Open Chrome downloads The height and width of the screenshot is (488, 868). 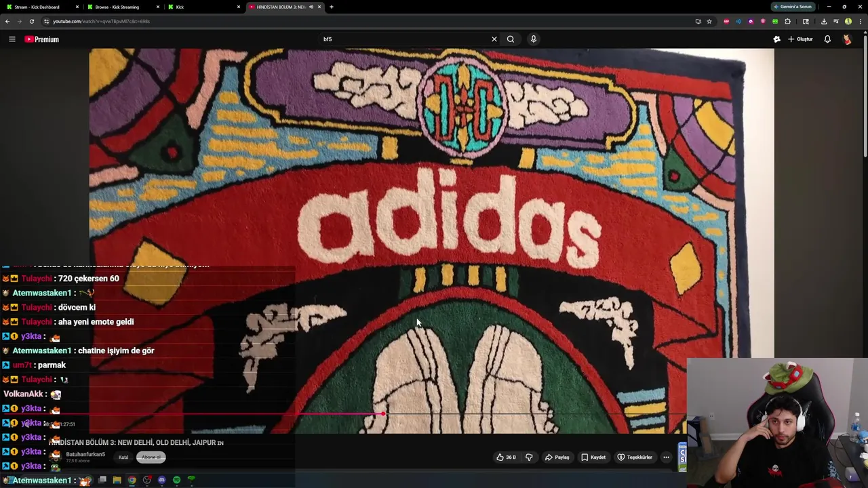pyautogui.click(x=824, y=21)
